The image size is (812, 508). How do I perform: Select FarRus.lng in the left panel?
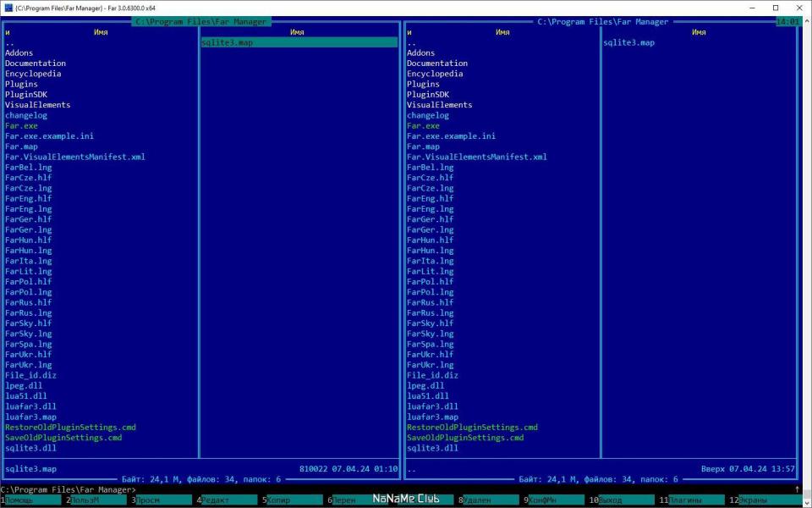coord(29,312)
